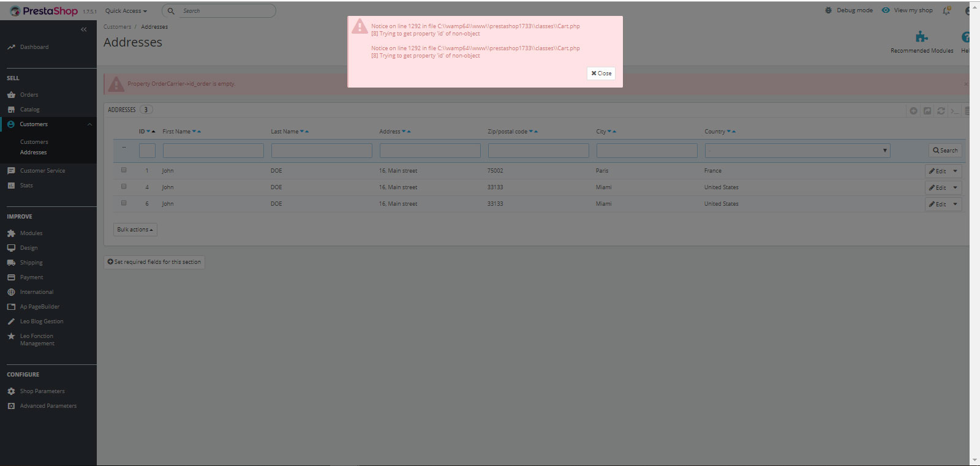The image size is (980, 466).
Task: Refresh the addresses list
Action: click(941, 111)
